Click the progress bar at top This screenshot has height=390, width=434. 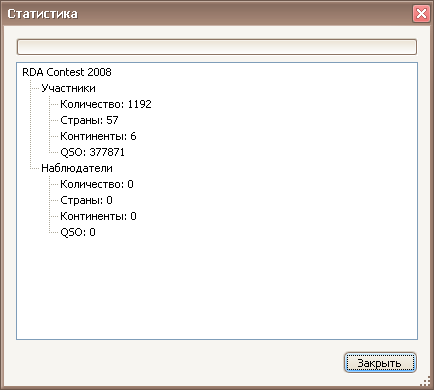(217, 47)
